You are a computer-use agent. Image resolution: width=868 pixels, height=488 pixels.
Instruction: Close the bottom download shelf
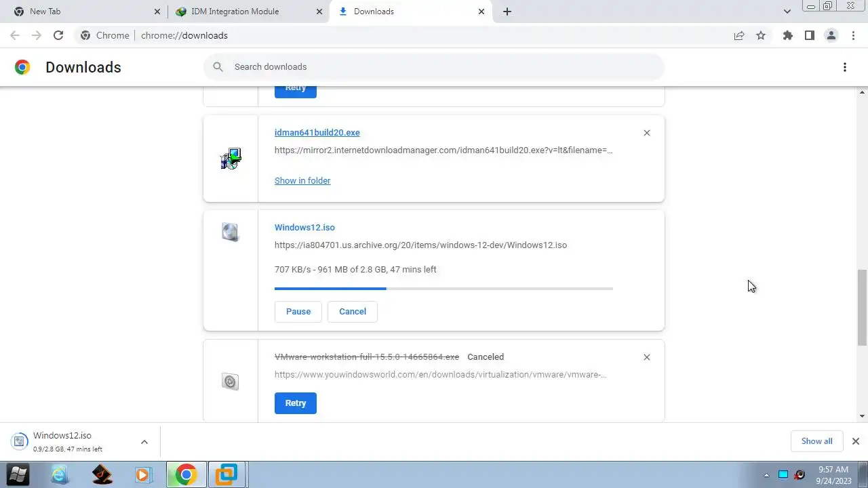point(856,441)
